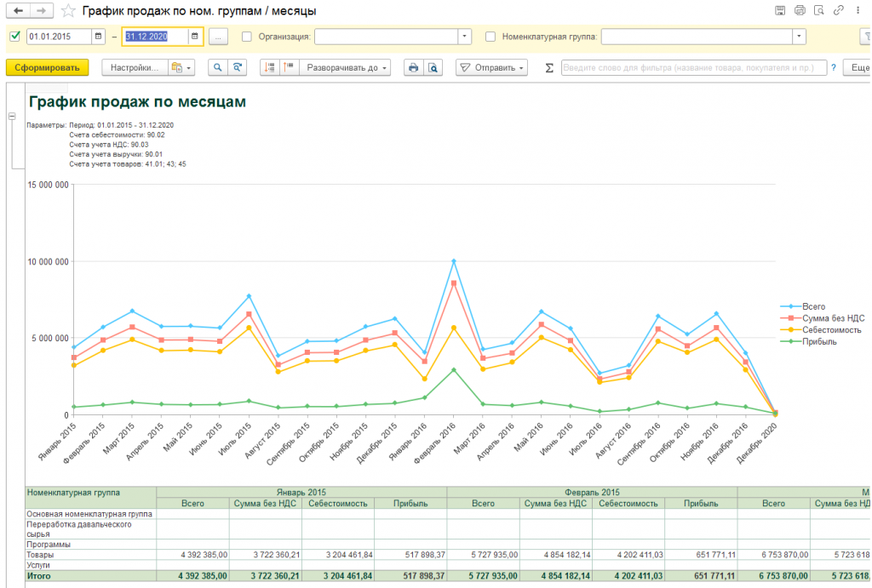Open the Организация dropdown list
The width and height of the screenshot is (872, 588).
464,37
